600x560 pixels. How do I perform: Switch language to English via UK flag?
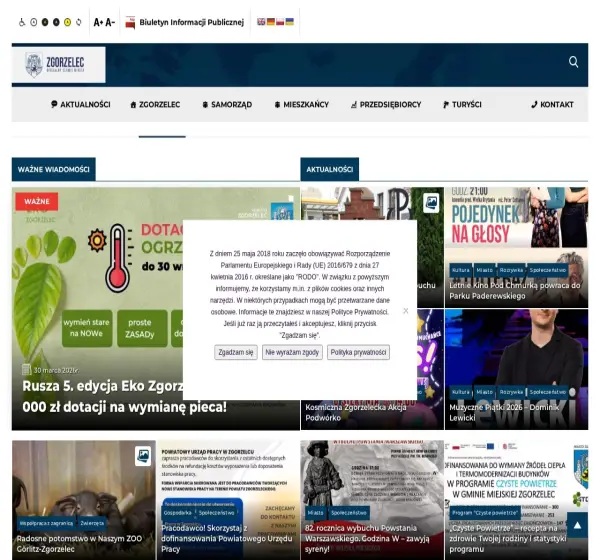pos(261,22)
